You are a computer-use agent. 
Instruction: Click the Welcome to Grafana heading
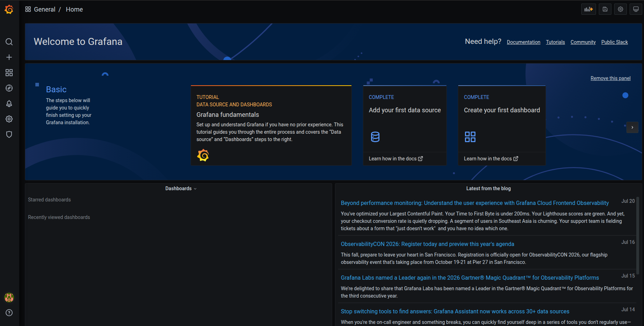(78, 42)
